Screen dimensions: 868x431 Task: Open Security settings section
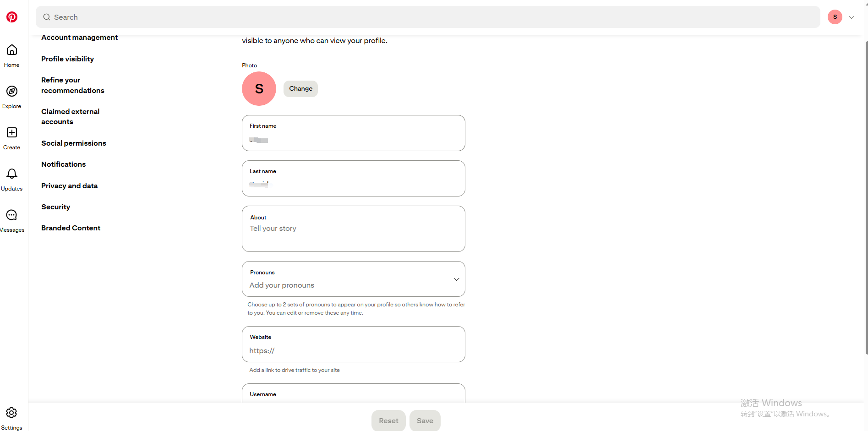55,207
